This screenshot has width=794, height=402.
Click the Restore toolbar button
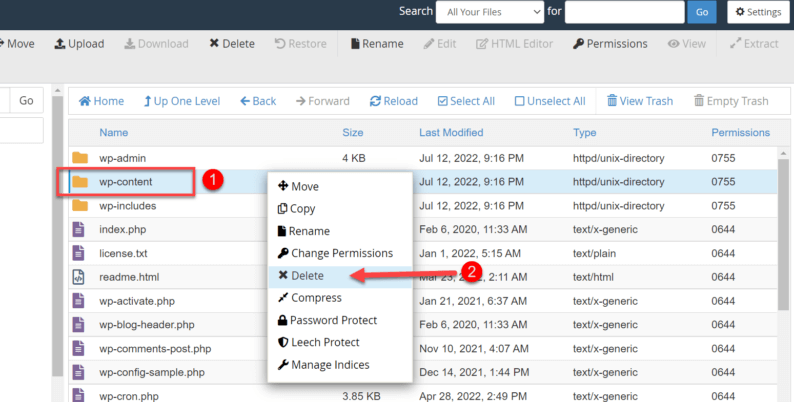(x=300, y=44)
